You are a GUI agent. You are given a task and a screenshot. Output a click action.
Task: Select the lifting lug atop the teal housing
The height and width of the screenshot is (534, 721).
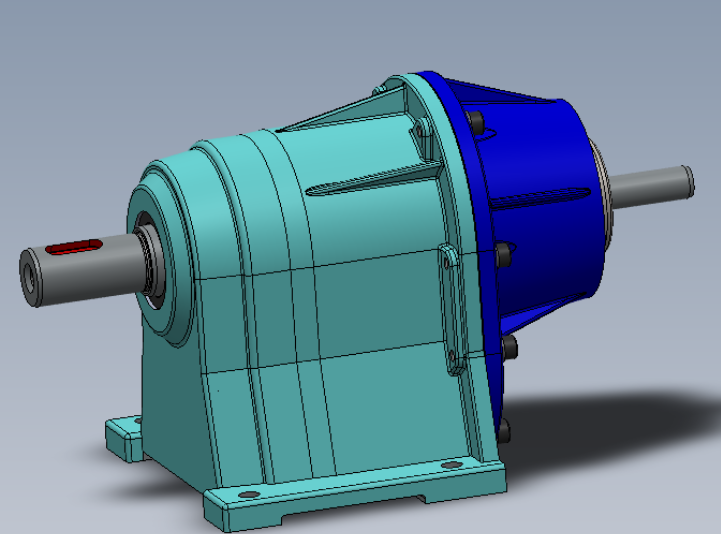pyautogui.click(x=423, y=130)
